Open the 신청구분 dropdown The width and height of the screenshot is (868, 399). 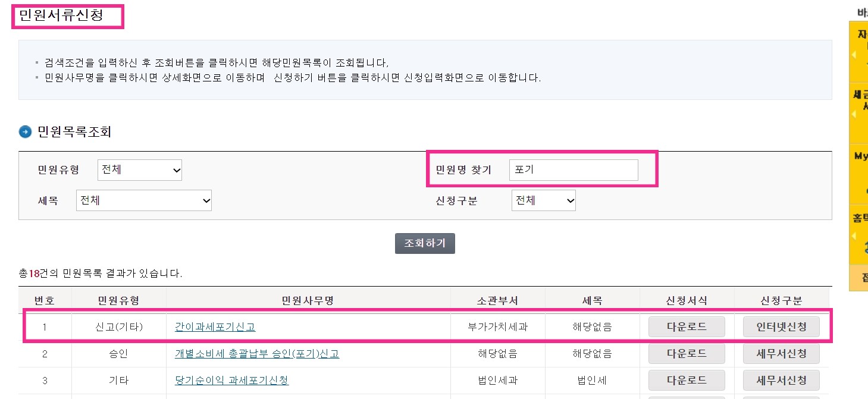point(543,200)
